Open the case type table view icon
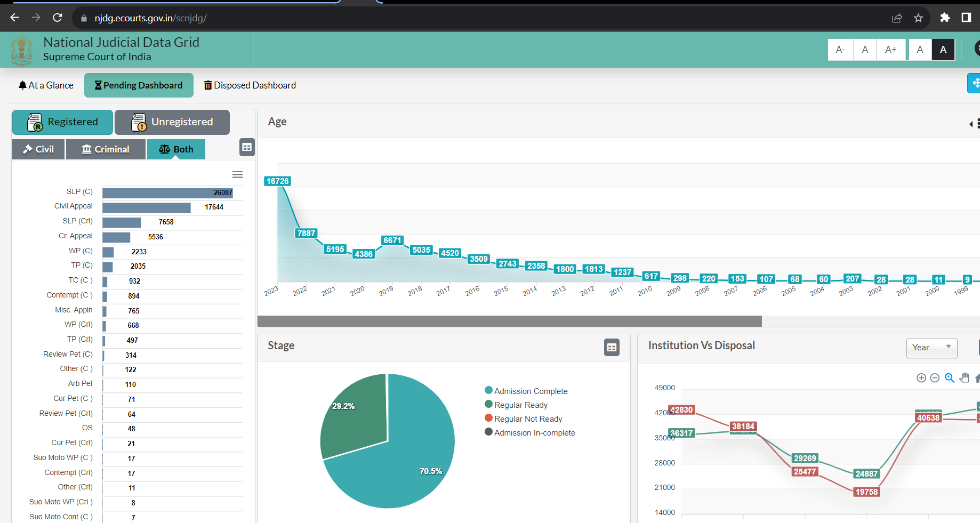This screenshot has width=980, height=523. pos(247,147)
